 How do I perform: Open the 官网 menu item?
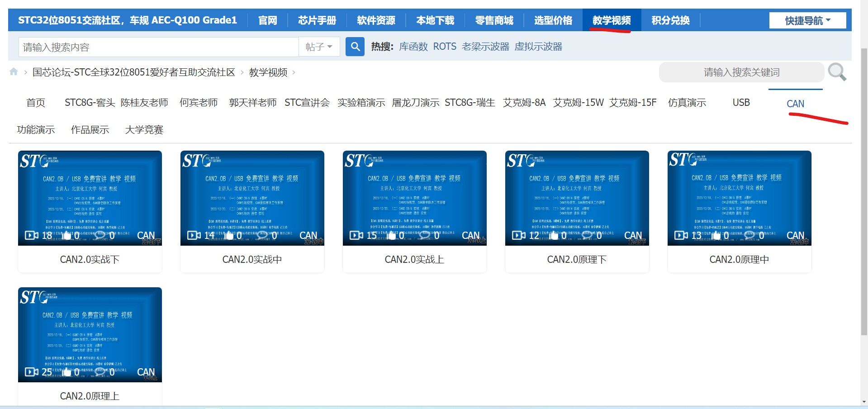(x=267, y=20)
